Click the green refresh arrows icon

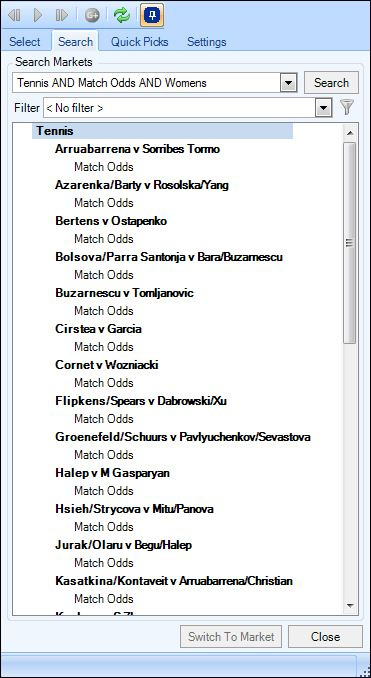pyautogui.click(x=122, y=16)
